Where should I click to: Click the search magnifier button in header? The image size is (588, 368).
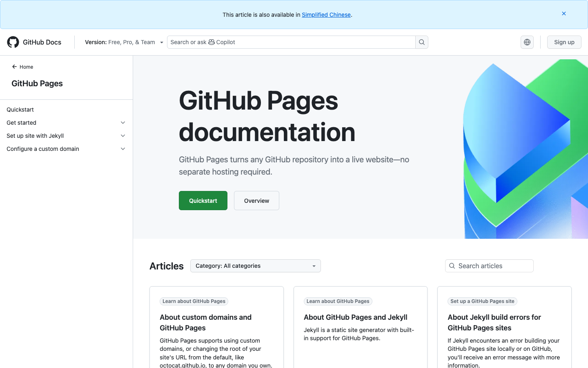(422, 42)
